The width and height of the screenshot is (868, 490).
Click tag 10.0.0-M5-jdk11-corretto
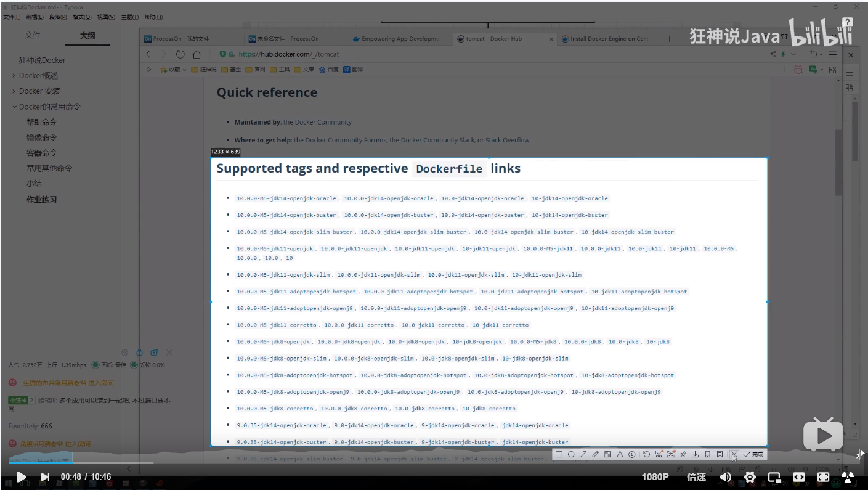pyautogui.click(x=277, y=325)
